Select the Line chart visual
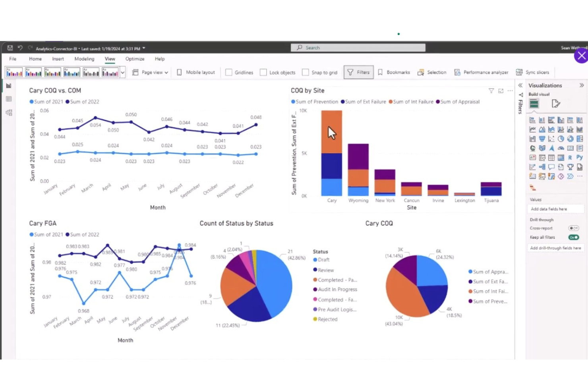Image resolution: width=588 pixels, height=392 pixels. click(533, 129)
